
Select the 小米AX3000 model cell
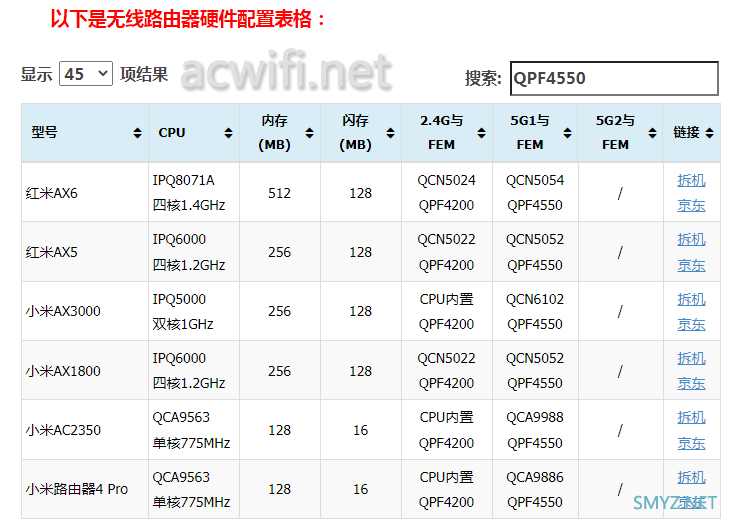(x=85, y=311)
